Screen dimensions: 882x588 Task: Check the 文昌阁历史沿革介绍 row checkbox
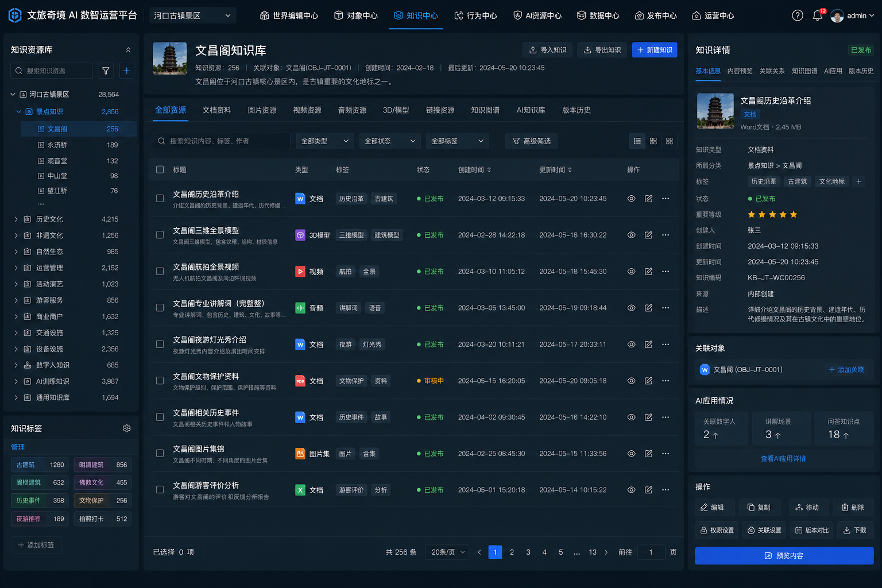point(160,199)
